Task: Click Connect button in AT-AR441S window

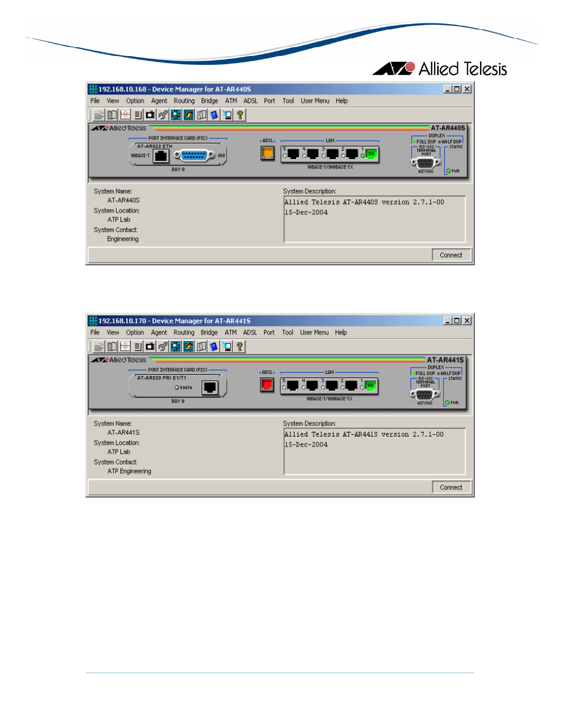Action: tap(451, 487)
